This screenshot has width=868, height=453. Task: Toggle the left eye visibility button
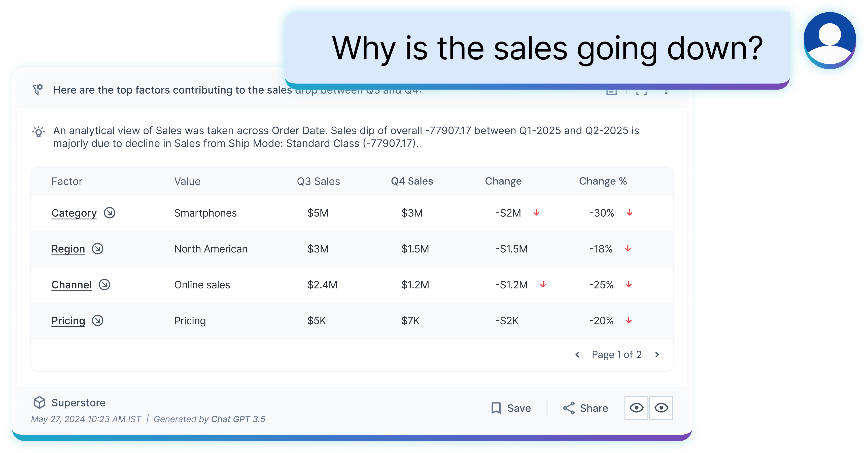(636, 408)
